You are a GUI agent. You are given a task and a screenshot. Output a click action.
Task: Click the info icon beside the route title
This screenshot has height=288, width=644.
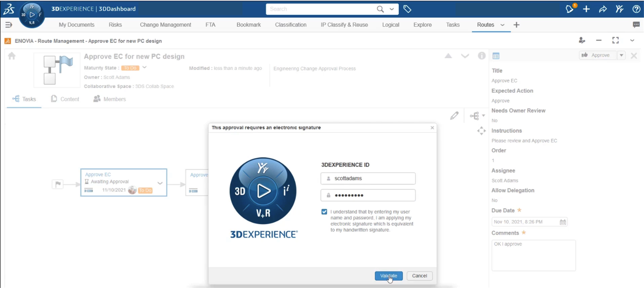[x=482, y=56]
